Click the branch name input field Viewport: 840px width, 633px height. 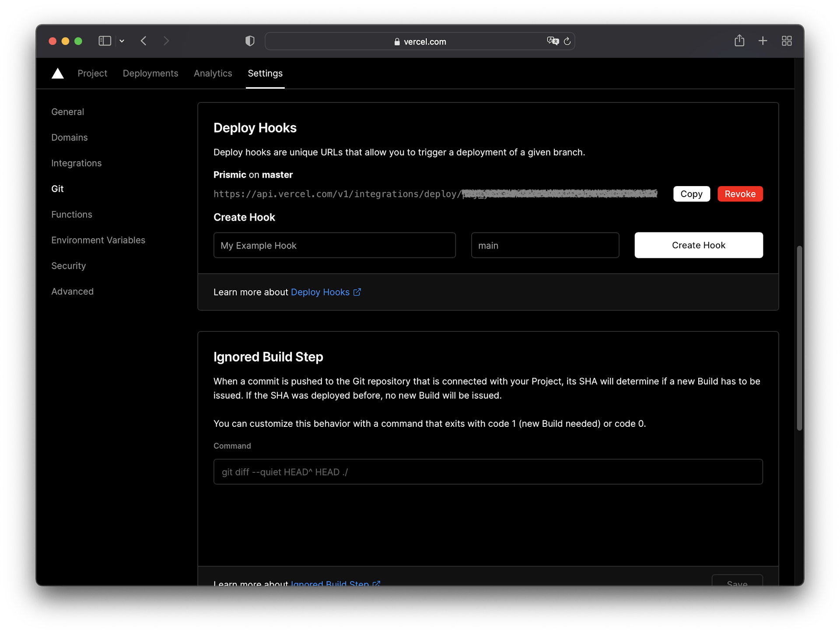point(544,245)
